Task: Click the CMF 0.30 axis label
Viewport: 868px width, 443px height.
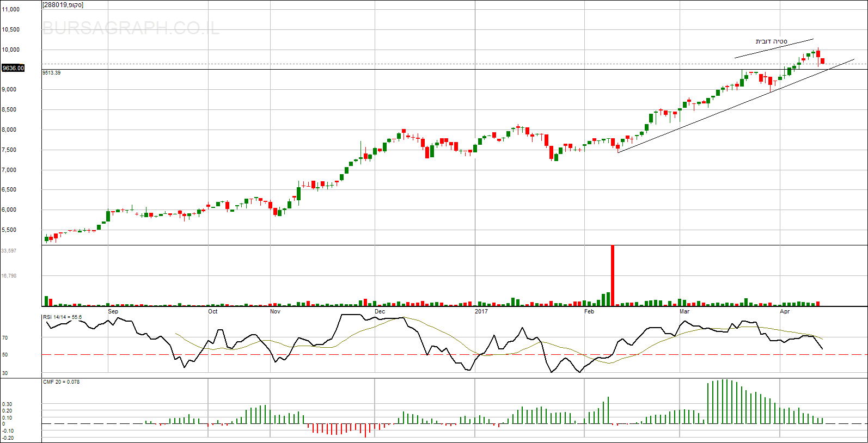Action: (x=7, y=404)
